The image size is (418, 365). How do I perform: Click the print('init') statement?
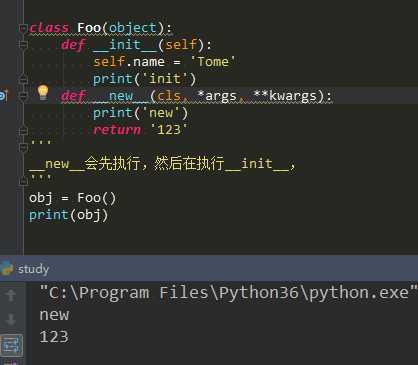pos(144,79)
